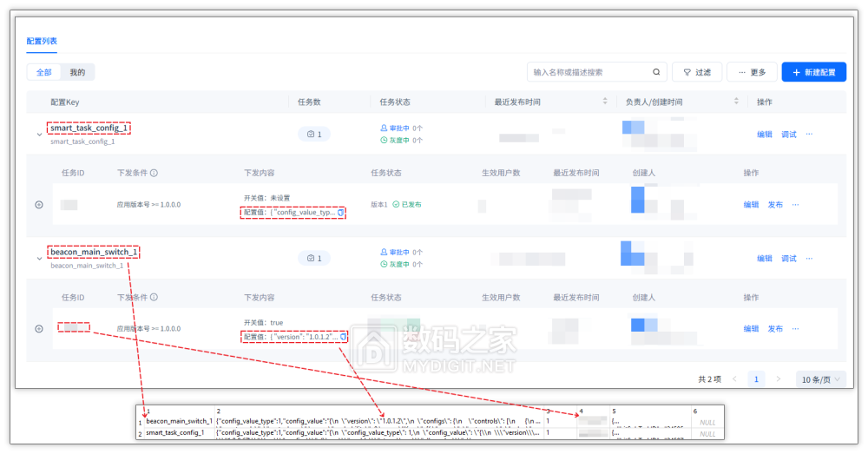This screenshot has width=868, height=454.
Task: Click info icon beside first 下发条件 header
Action: pos(154,173)
